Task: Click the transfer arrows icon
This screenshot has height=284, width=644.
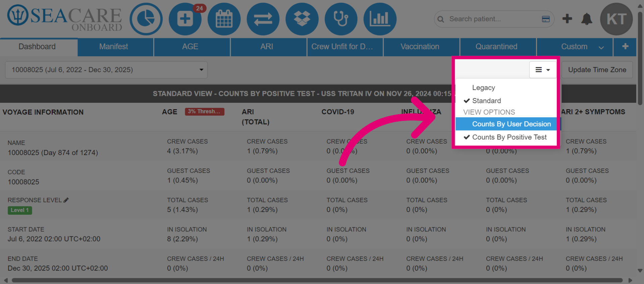Action: (x=263, y=19)
